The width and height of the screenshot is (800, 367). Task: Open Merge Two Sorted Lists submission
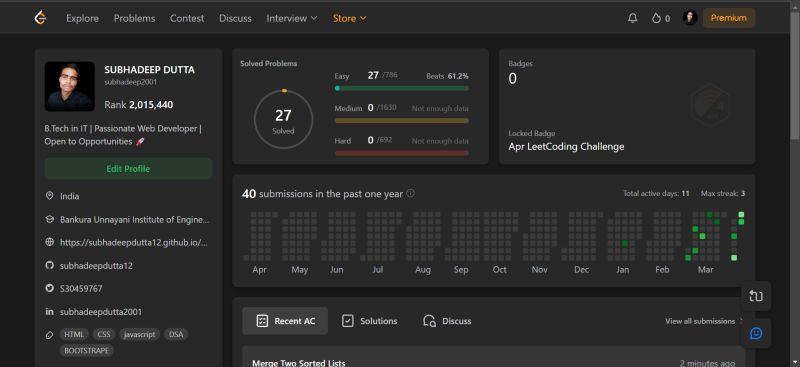point(299,363)
